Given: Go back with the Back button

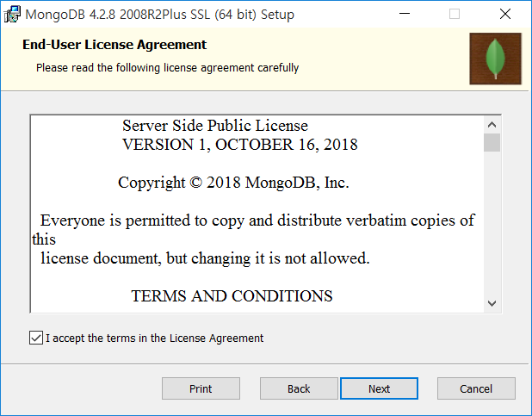Looking at the screenshot, I should (299, 388).
